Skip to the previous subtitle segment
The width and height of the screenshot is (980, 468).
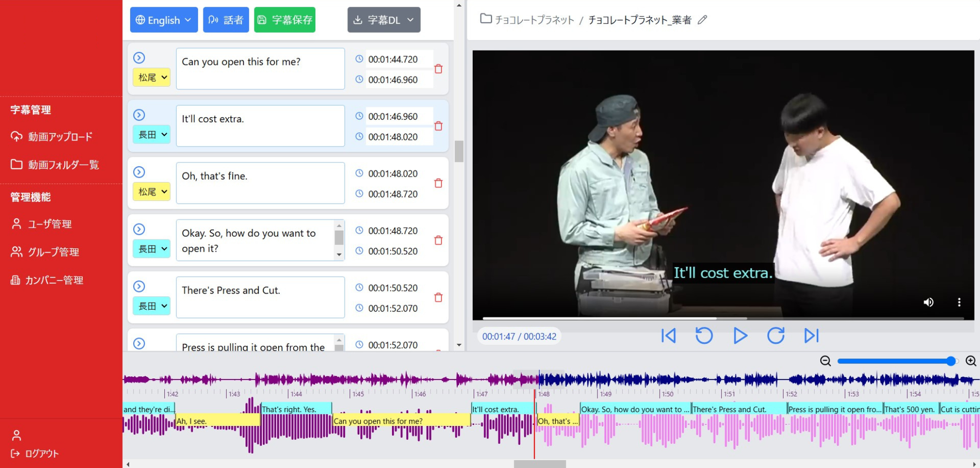point(668,335)
